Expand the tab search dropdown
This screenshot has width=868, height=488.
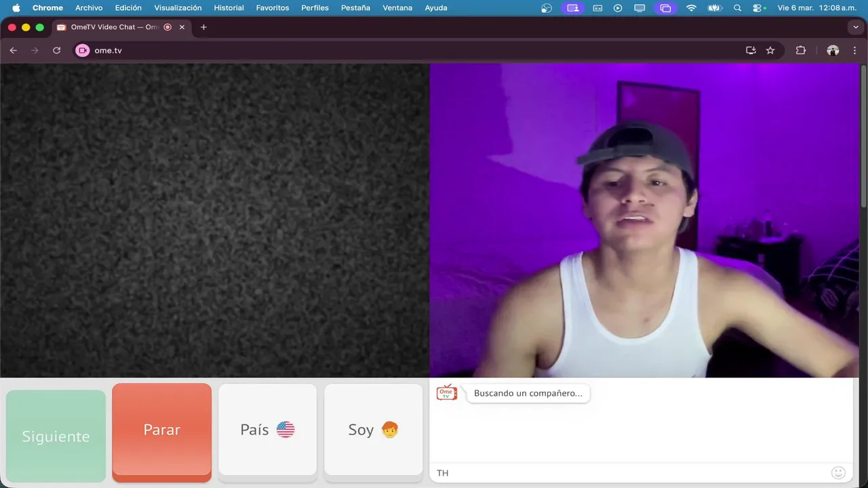click(855, 27)
